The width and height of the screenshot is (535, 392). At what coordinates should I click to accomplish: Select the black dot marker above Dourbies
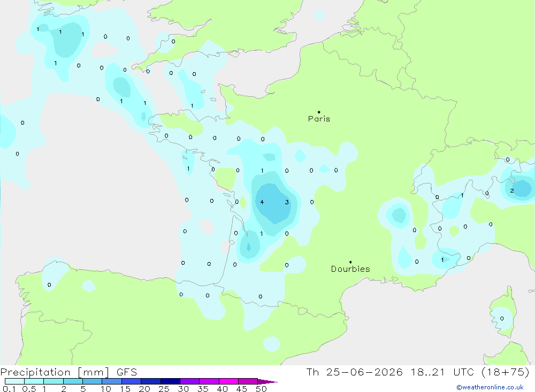tap(350, 262)
